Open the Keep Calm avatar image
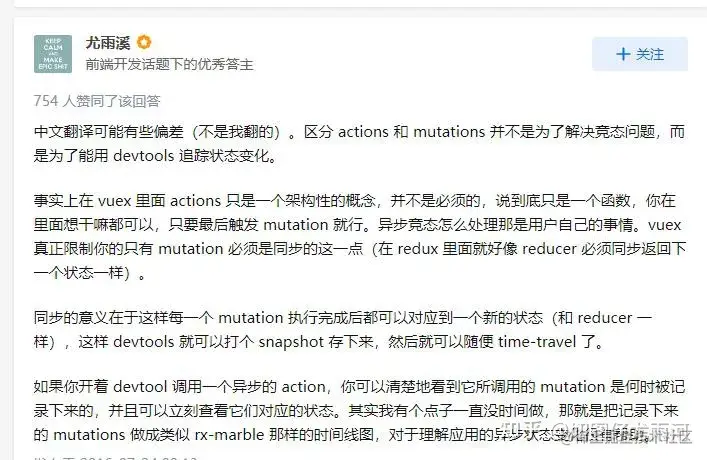This screenshot has width=707, height=460. 53,54
